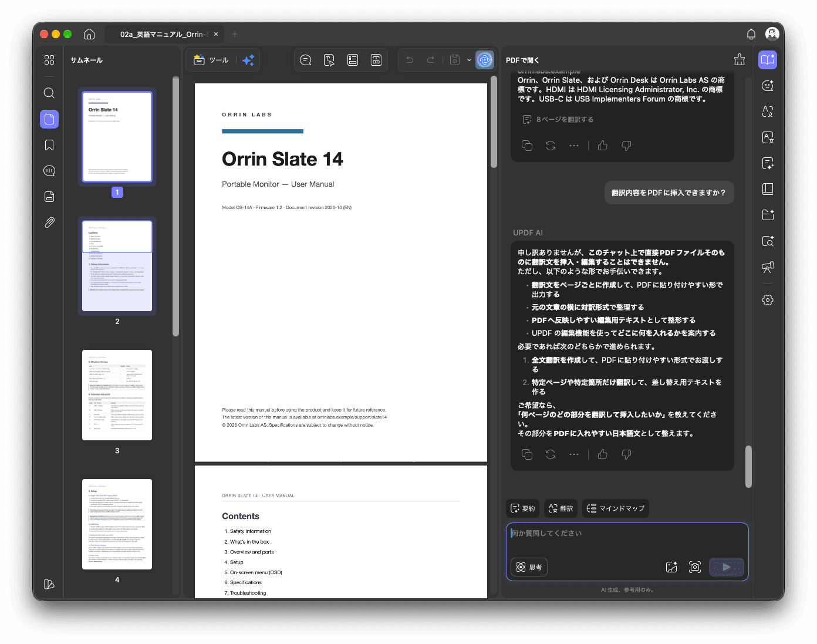This screenshot has height=644, width=817.
Task: Open the AI folder icon in right sidebar
Action: tap(768, 215)
